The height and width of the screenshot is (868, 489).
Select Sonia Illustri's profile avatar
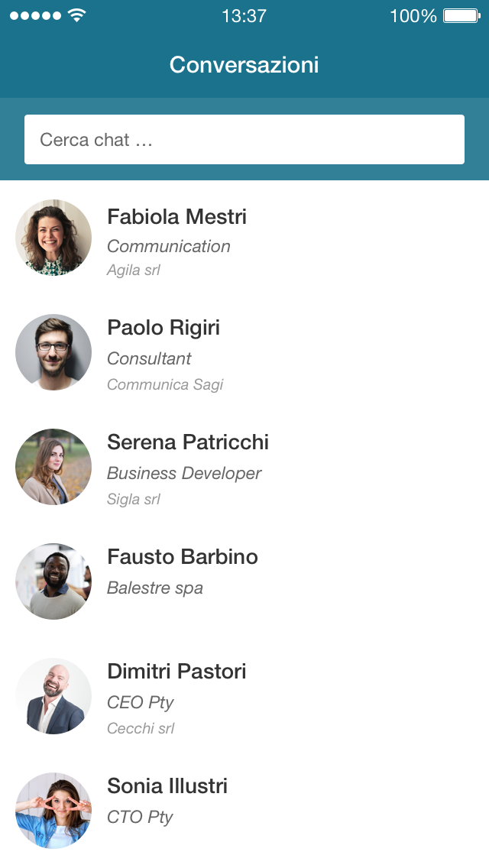[x=53, y=811]
